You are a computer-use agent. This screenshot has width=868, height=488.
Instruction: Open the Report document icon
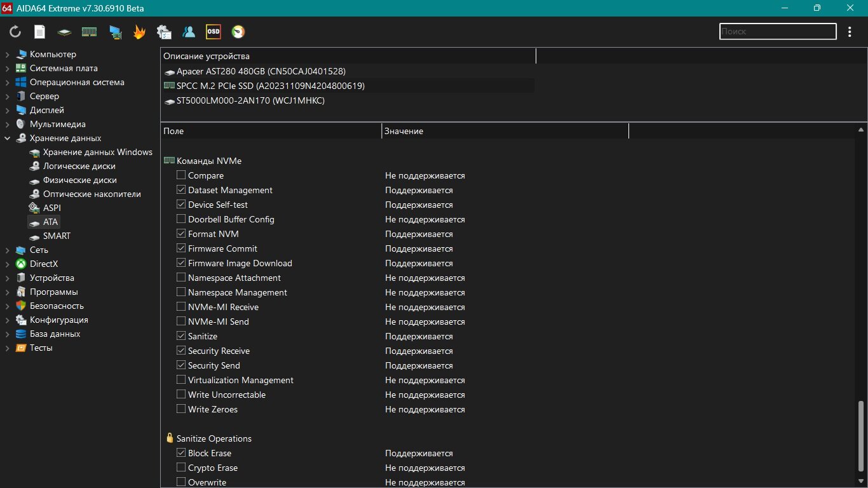pyautogui.click(x=39, y=32)
